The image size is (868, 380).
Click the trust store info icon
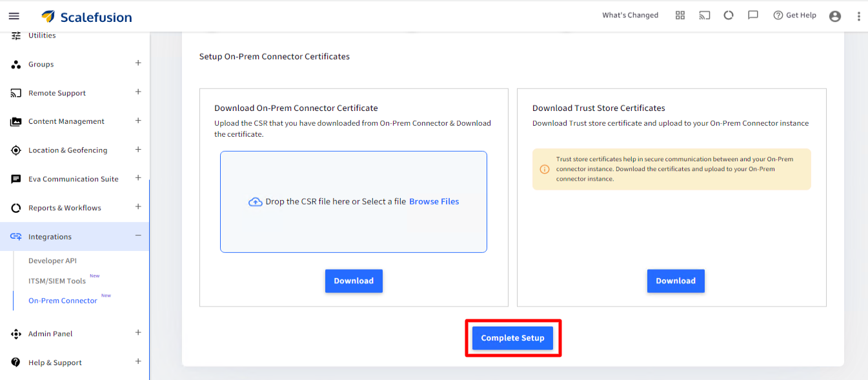coord(545,169)
